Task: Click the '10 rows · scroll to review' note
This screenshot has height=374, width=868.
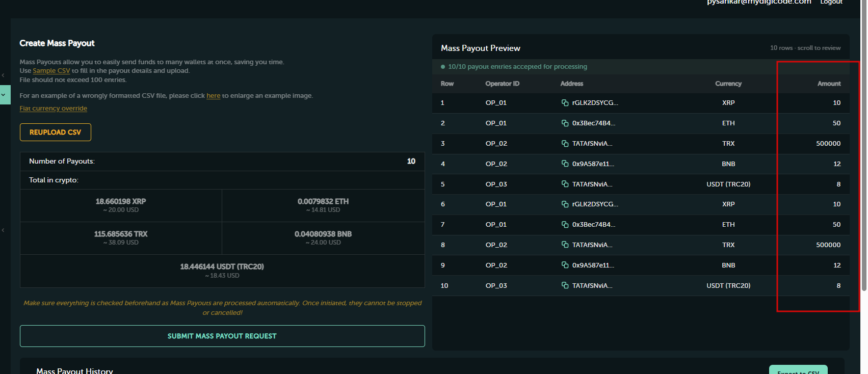Action: 805,48
